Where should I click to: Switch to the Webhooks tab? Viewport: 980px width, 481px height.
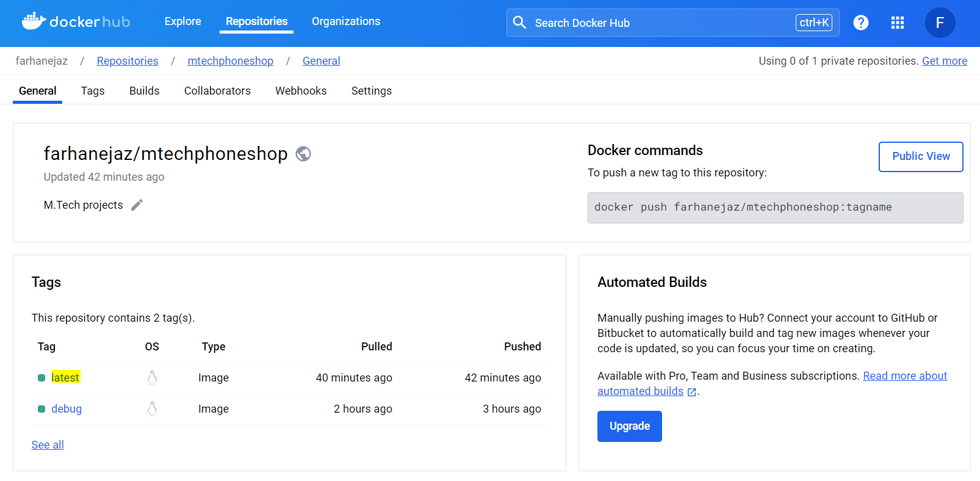tap(301, 91)
